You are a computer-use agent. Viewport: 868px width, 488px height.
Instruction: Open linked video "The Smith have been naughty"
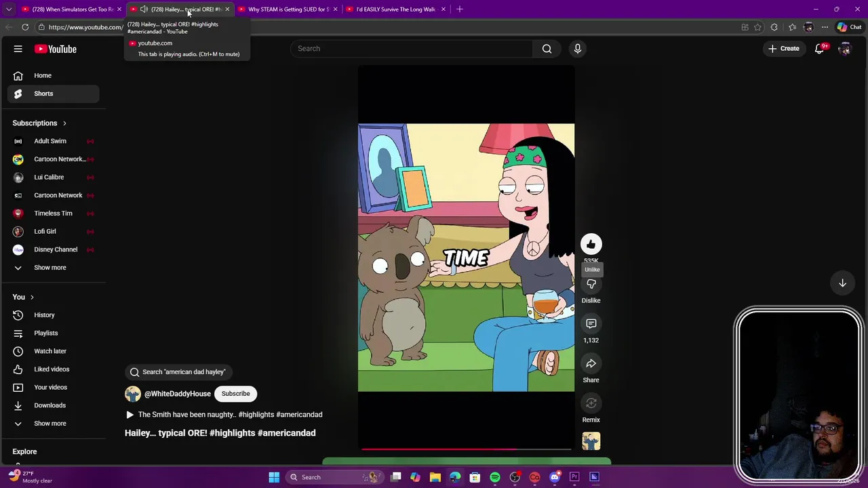[224, 415]
